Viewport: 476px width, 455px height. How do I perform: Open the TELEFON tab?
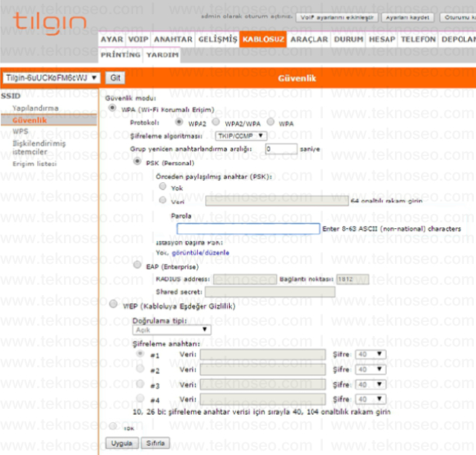[x=418, y=39]
